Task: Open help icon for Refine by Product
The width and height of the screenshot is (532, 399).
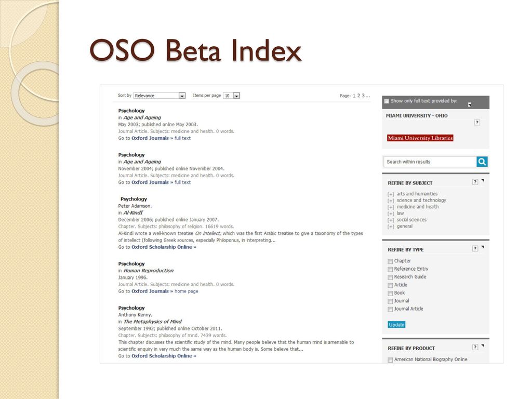Action: click(475, 347)
